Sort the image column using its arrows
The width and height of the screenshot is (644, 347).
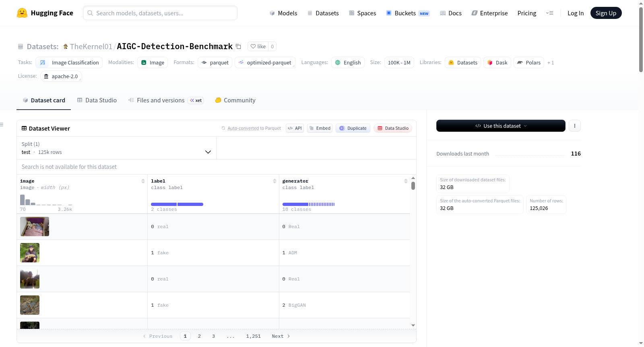[143, 181]
